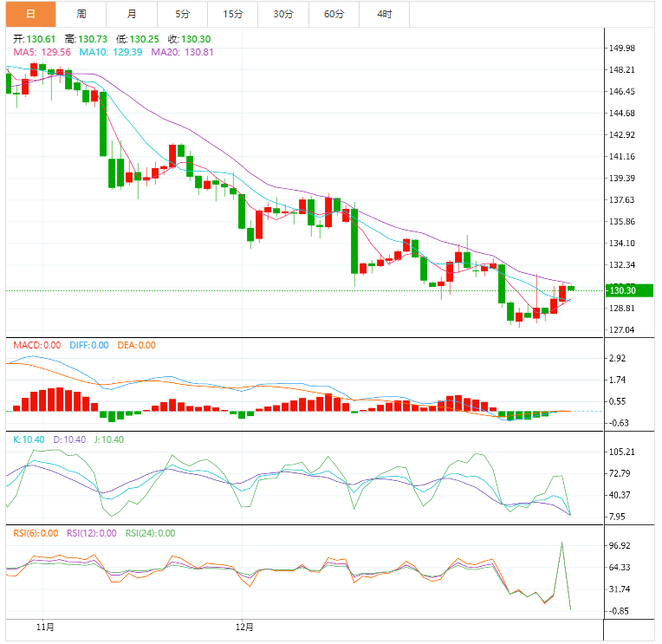
Task: Click the DIFF value label
Action: pyautogui.click(x=88, y=345)
